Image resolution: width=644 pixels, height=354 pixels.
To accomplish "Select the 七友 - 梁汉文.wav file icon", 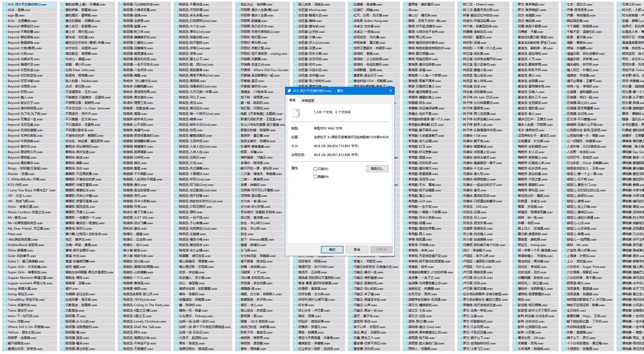I will (564, 4).
